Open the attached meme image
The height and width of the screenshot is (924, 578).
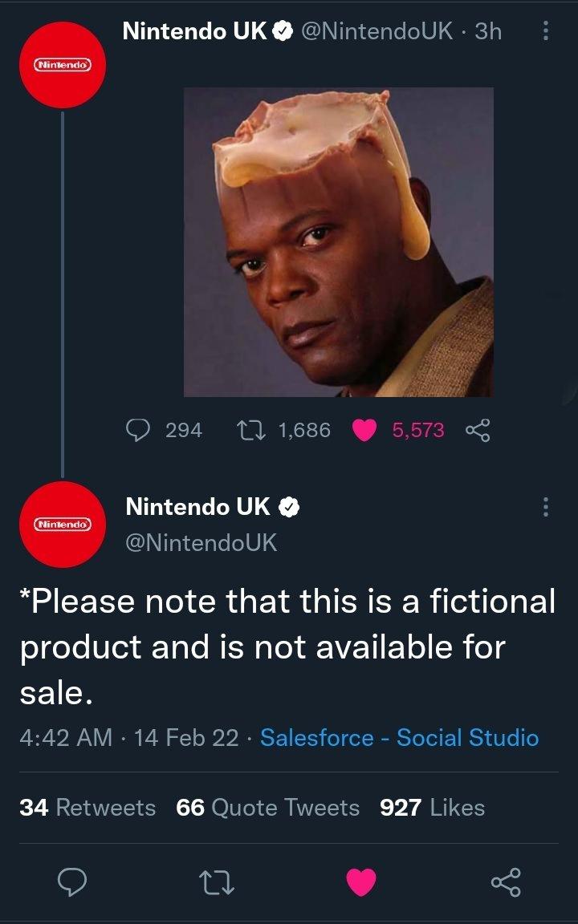pos(338,241)
